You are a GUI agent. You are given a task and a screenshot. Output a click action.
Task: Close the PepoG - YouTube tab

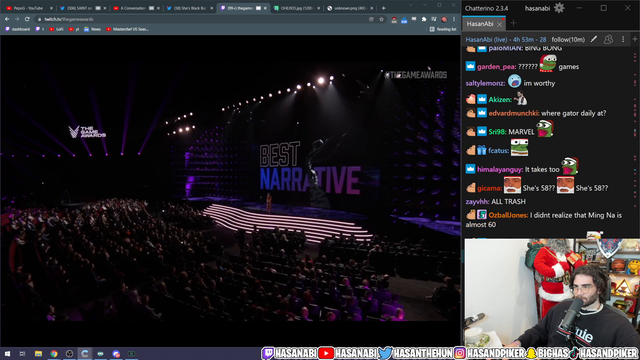(51, 8)
